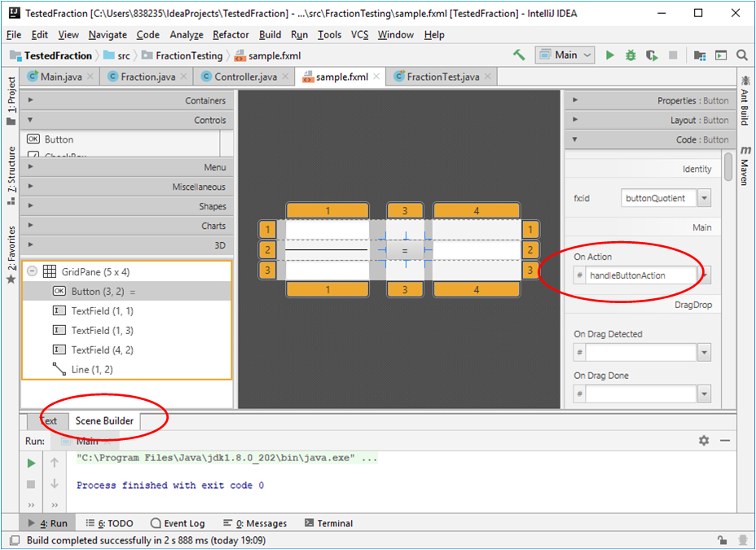Click the lock icon in status bar

coord(722,540)
